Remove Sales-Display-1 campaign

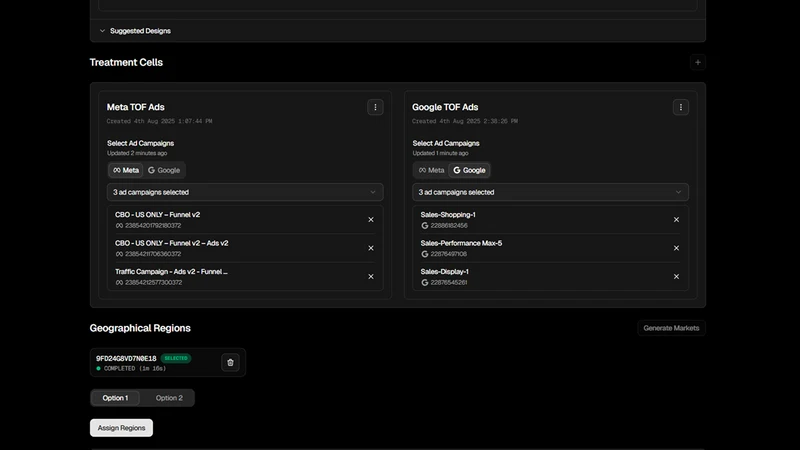click(x=676, y=277)
